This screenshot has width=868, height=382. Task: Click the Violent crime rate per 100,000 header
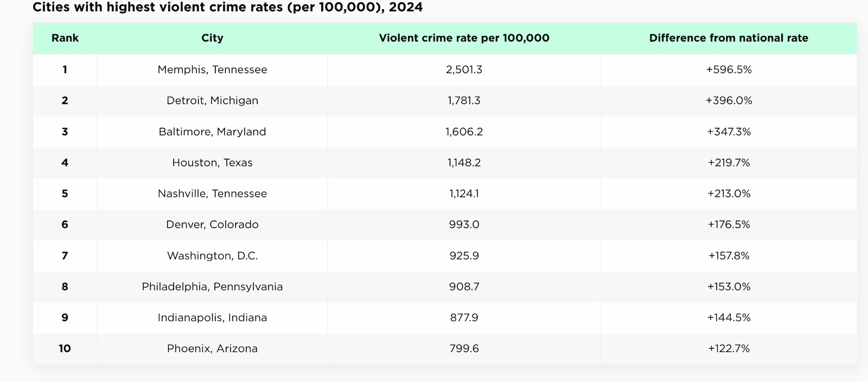tap(464, 38)
